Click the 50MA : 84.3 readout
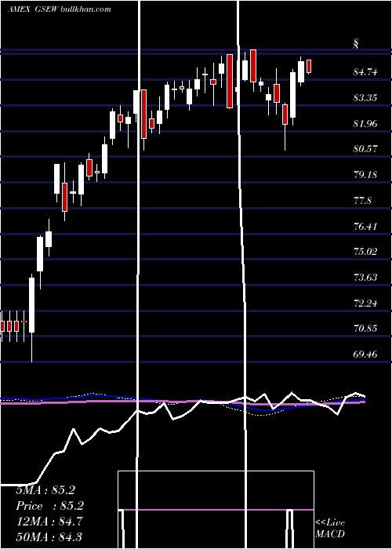The image size is (392, 549). pyautogui.click(x=49, y=537)
